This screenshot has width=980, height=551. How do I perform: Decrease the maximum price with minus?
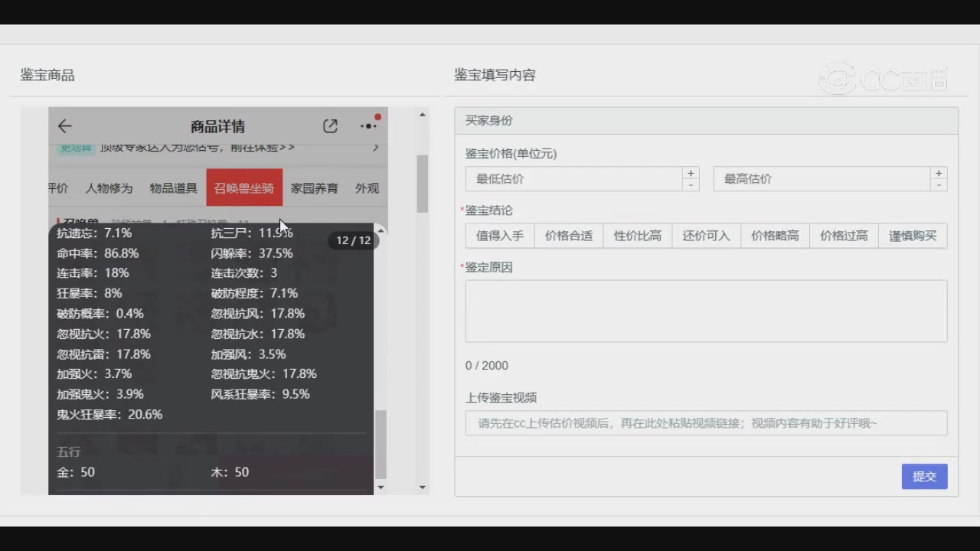coord(939,185)
